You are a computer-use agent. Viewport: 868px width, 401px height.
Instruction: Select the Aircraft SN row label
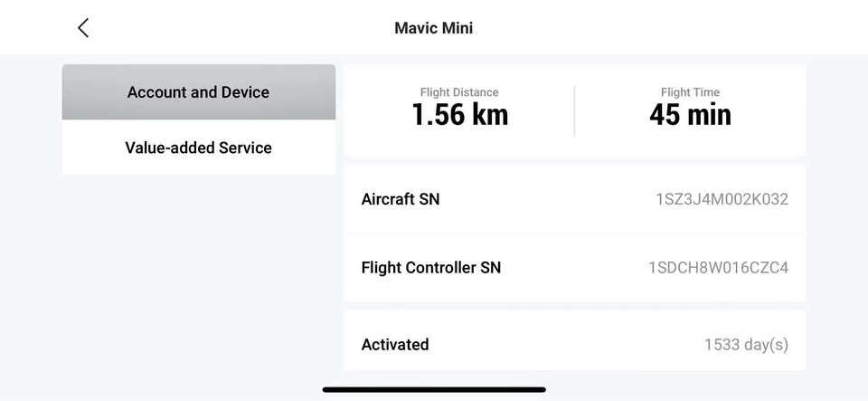pyautogui.click(x=401, y=199)
